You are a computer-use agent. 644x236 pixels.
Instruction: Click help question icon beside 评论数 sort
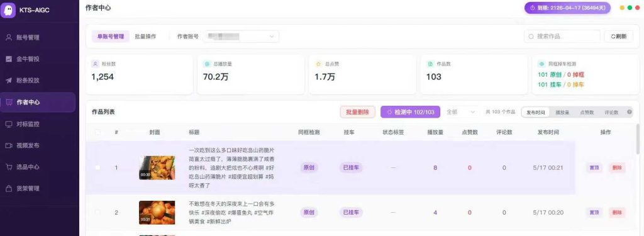point(629,112)
